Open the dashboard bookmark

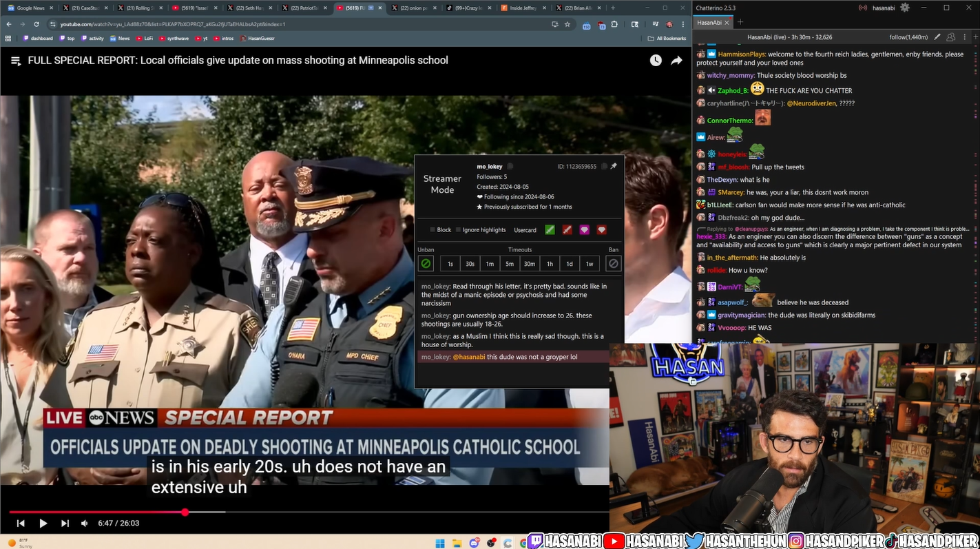tap(38, 39)
